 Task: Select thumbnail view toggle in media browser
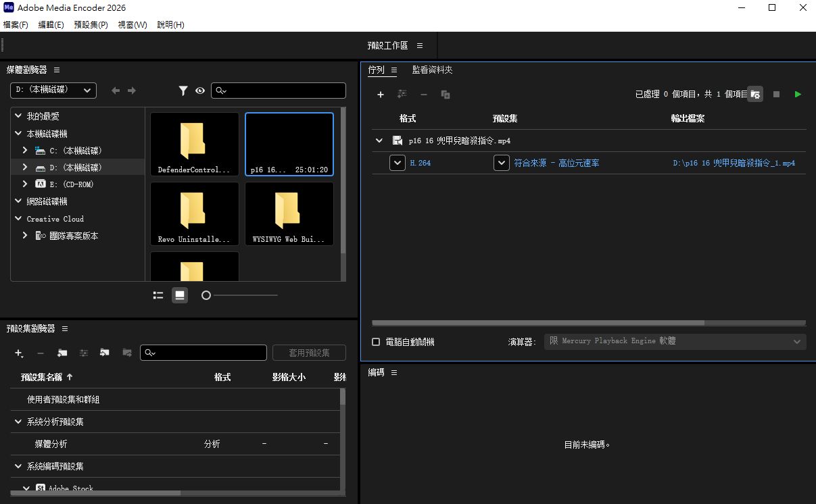click(x=180, y=295)
